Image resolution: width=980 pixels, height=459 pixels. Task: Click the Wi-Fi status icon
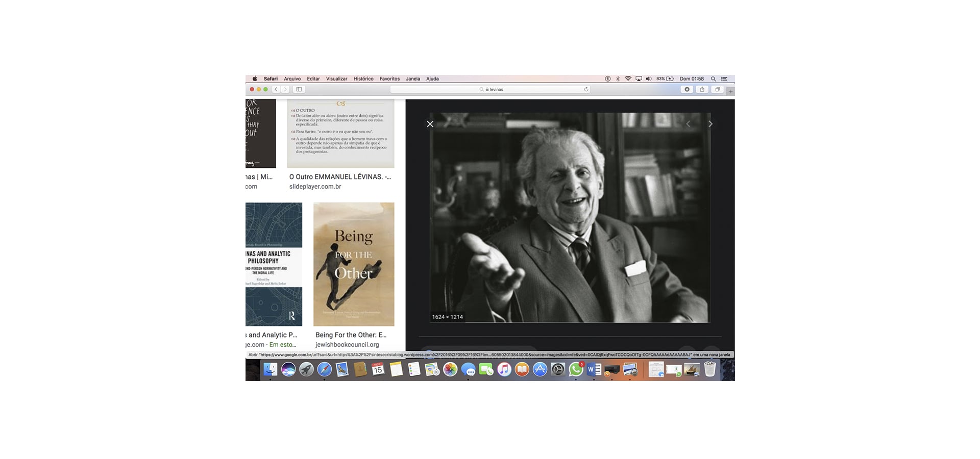[x=628, y=79]
